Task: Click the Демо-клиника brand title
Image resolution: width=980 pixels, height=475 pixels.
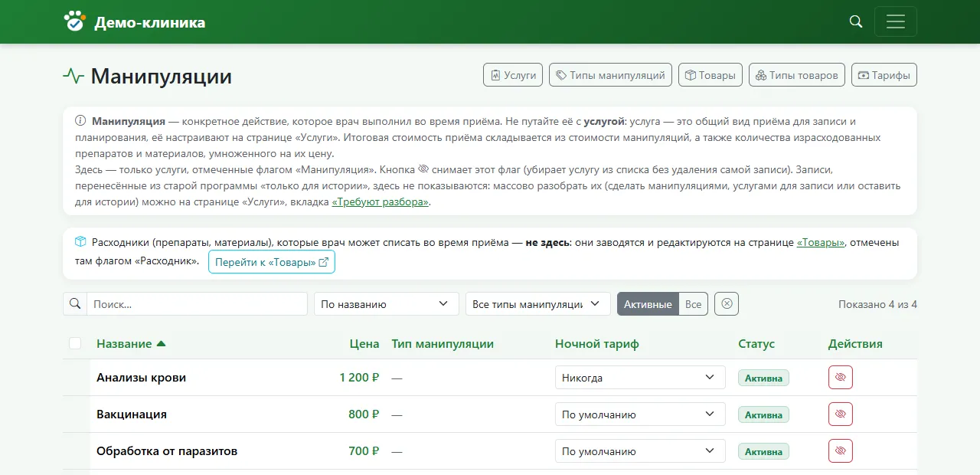Action: [150, 22]
